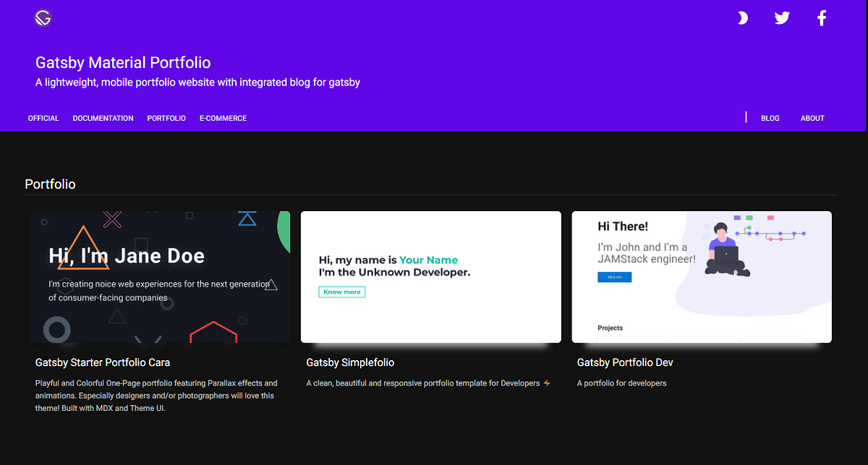Click the Gatsby logo in the header
This screenshot has width=868, height=465.
pyautogui.click(x=42, y=17)
